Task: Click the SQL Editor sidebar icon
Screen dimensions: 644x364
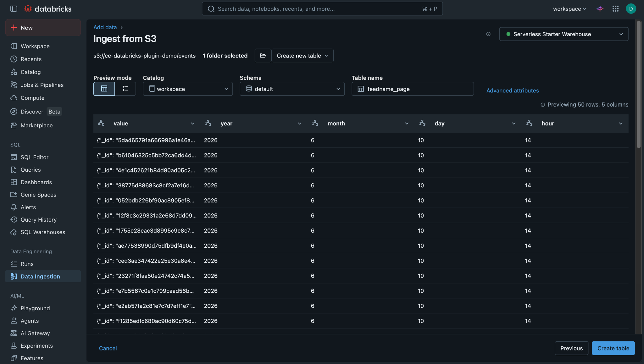Action: pyautogui.click(x=14, y=157)
